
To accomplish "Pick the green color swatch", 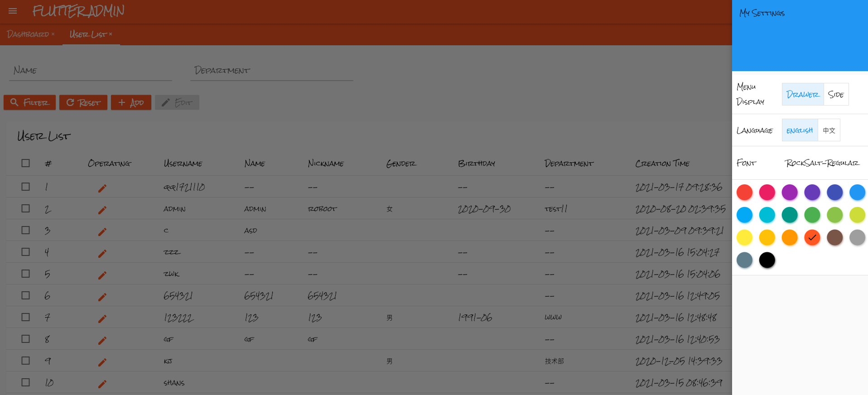I will coord(812,215).
